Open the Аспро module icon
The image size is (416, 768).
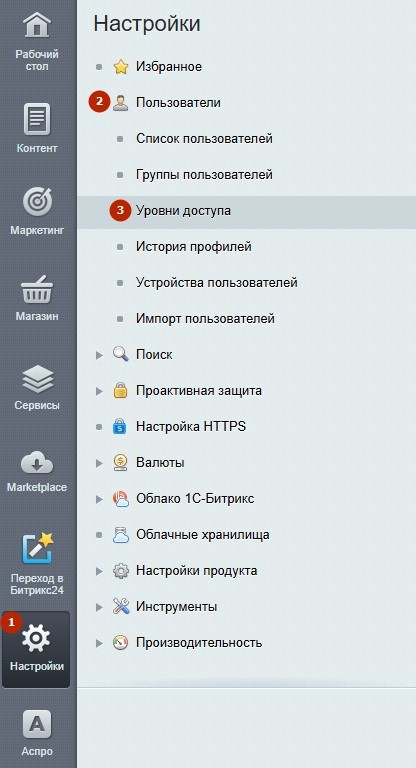pos(37,724)
